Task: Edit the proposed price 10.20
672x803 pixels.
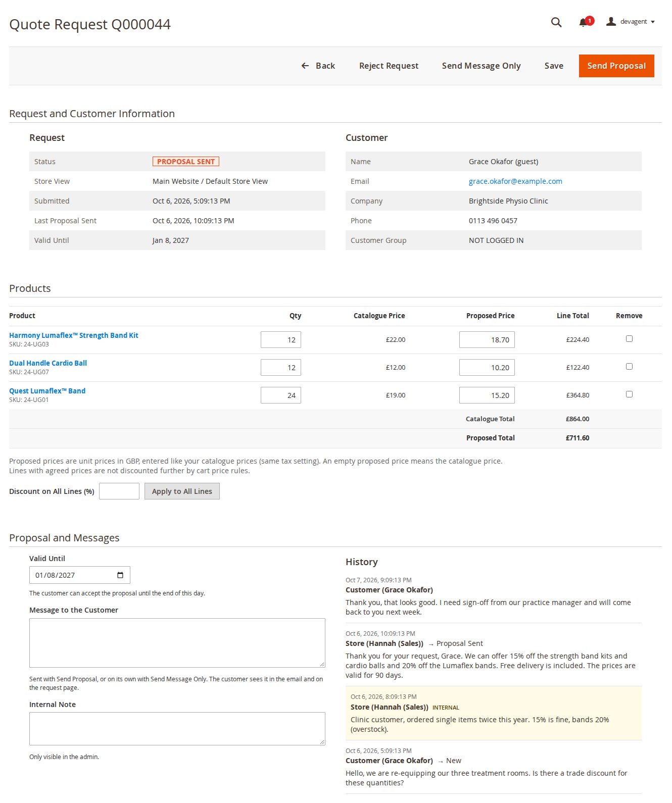Action: (x=487, y=368)
